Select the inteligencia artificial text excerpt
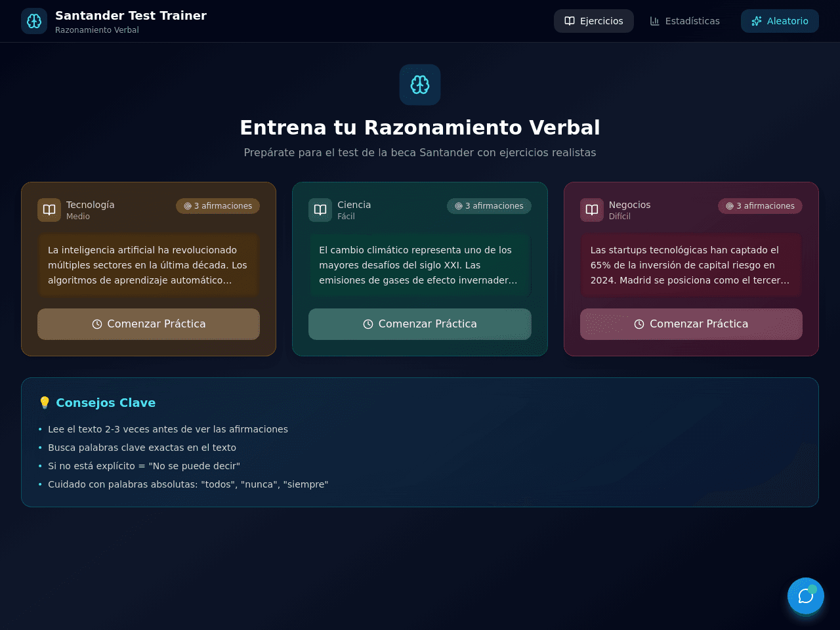This screenshot has height=630, width=840. [148, 265]
